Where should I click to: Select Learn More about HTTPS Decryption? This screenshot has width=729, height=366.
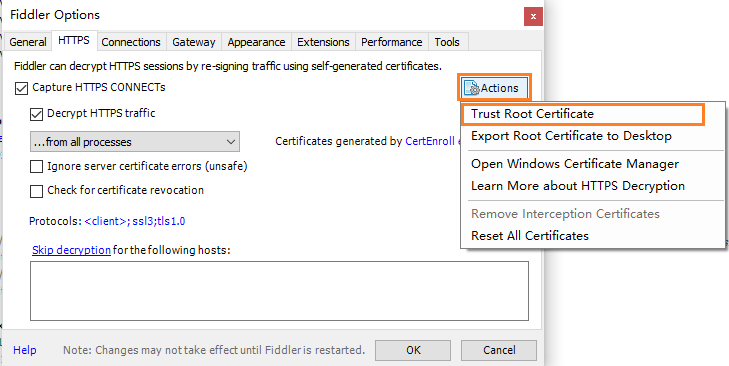coord(577,186)
